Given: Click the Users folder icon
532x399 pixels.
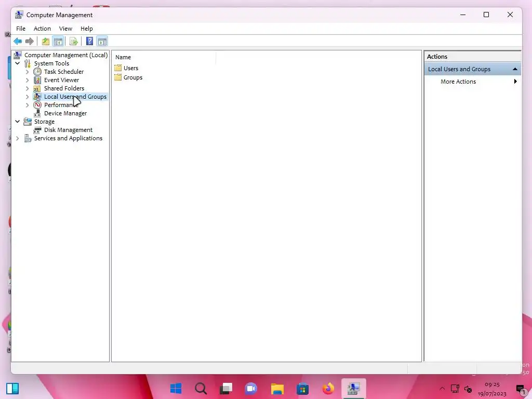Looking at the screenshot, I should 118,68.
